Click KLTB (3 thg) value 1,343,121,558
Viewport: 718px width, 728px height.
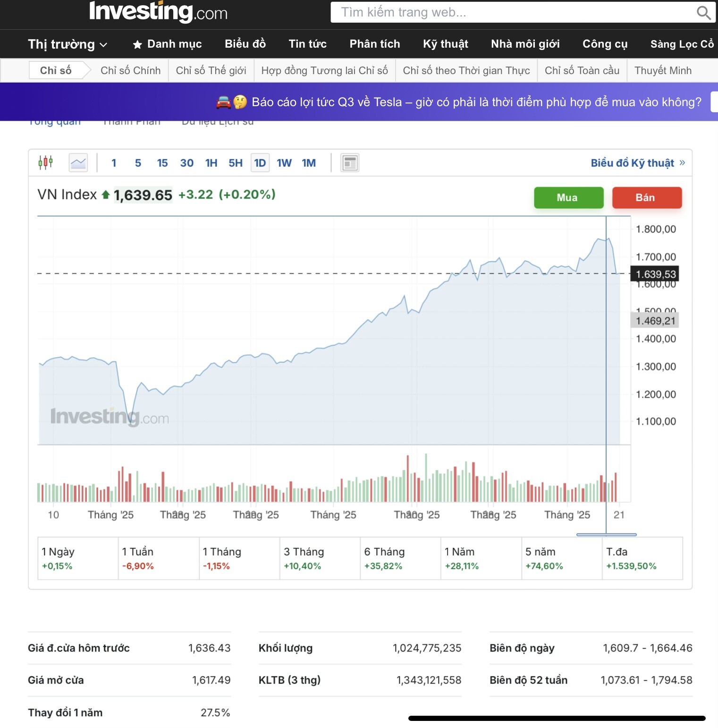click(429, 680)
